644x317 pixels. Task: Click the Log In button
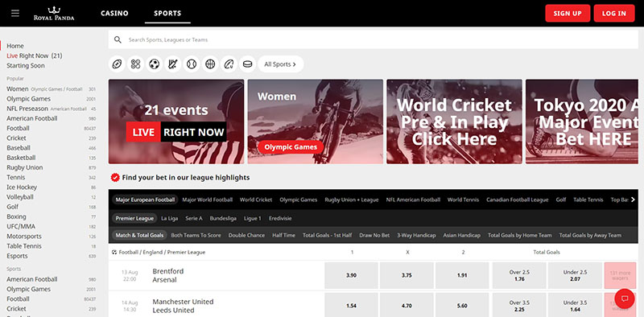[x=614, y=13]
